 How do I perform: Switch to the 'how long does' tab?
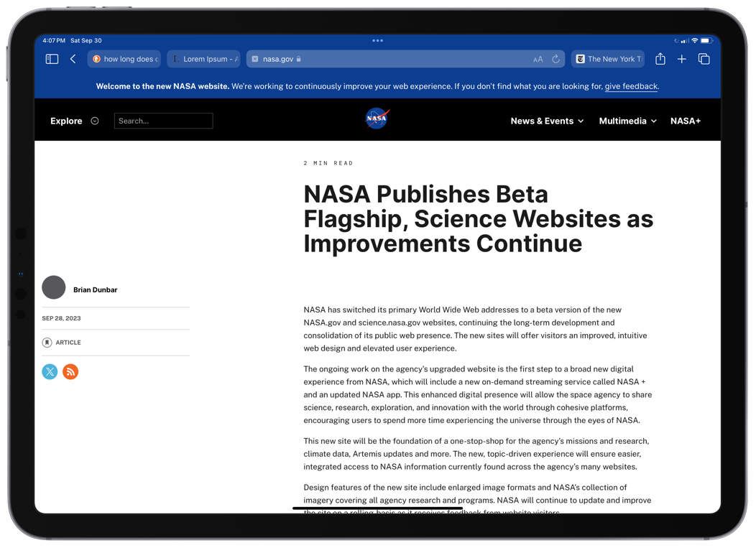point(125,59)
